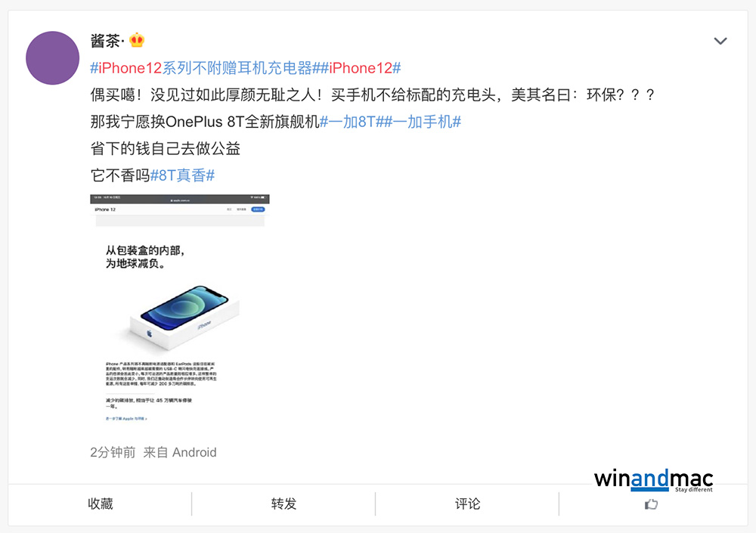Click the winandmac watermark logo
Viewport: 756px width, 533px height.
(653, 480)
